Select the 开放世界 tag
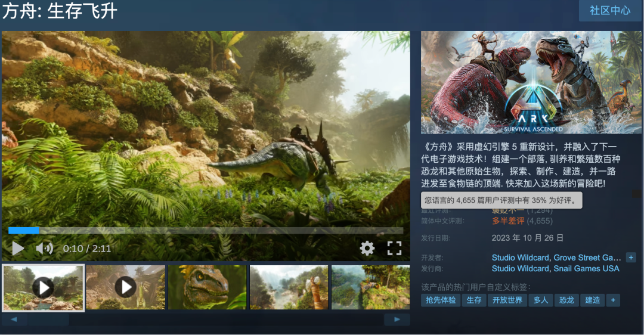The image size is (644, 335). point(507,300)
